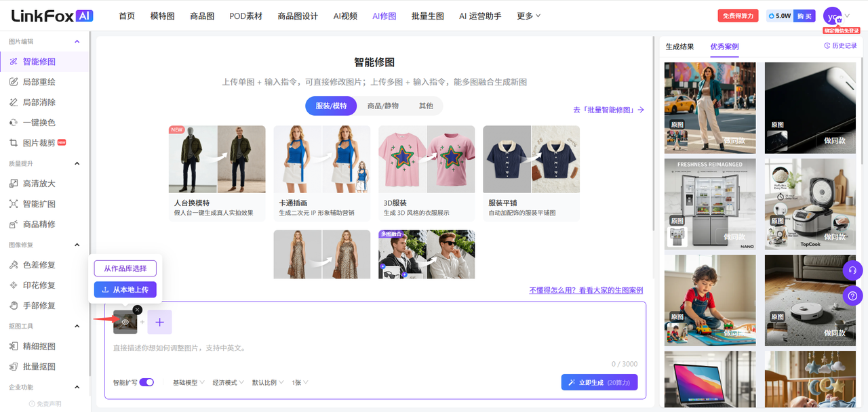
Task: Open the 1张 quantity dropdown
Action: tap(300, 383)
